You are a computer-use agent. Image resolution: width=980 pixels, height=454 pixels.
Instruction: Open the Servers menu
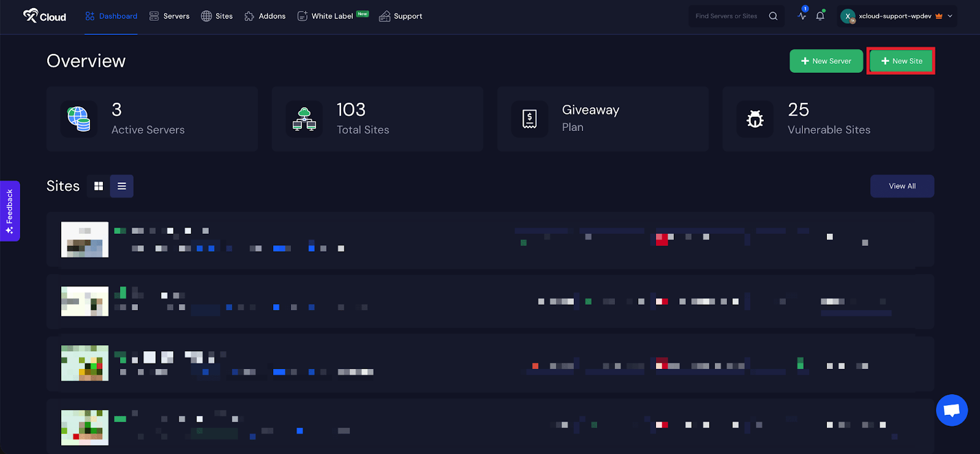(x=170, y=16)
